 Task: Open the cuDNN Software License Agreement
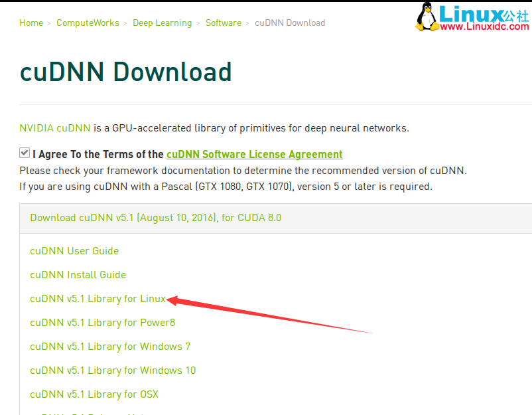(255, 154)
